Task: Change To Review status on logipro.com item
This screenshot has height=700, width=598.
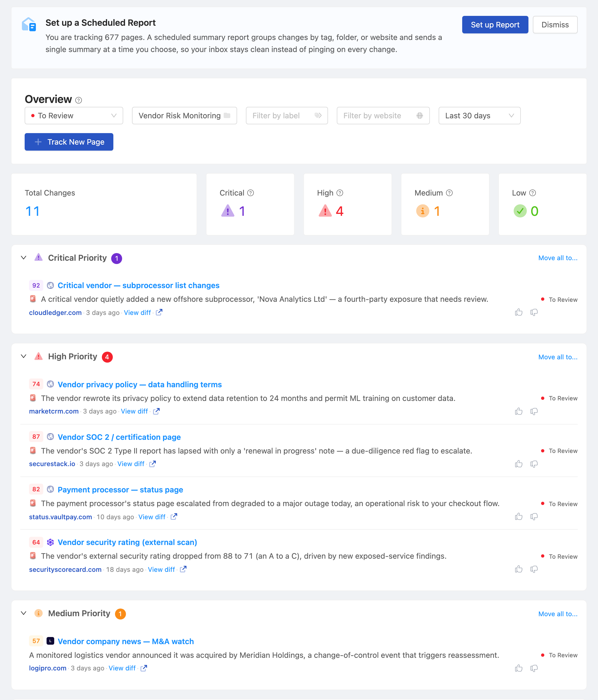Action: 559,655
